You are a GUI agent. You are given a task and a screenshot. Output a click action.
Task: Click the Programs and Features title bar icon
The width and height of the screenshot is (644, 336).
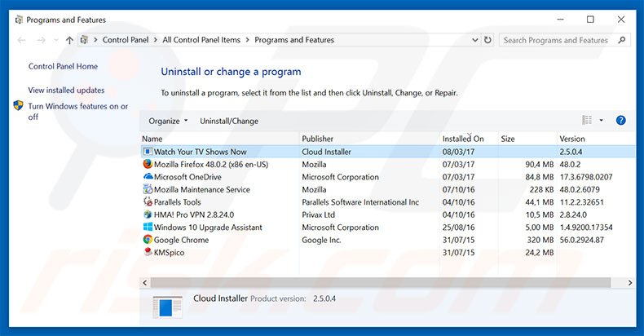point(19,20)
